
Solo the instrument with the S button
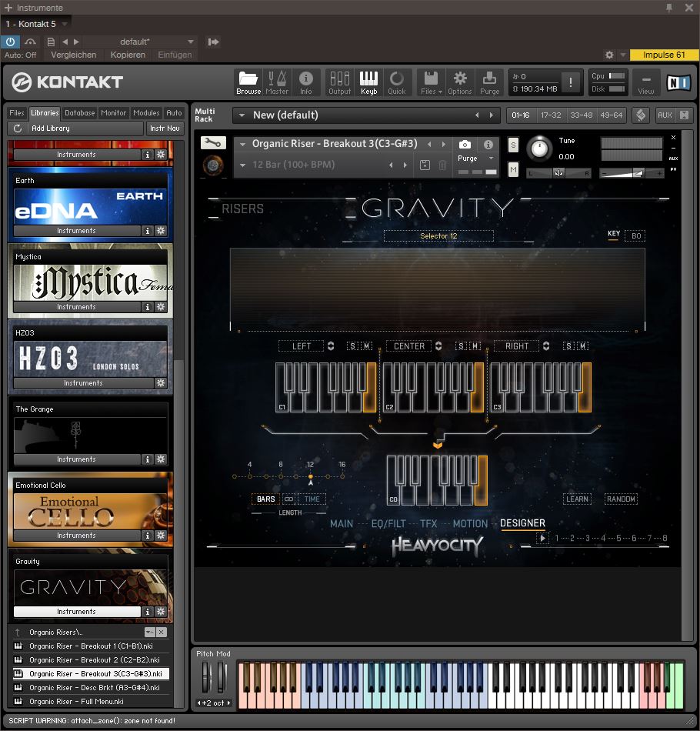513,145
